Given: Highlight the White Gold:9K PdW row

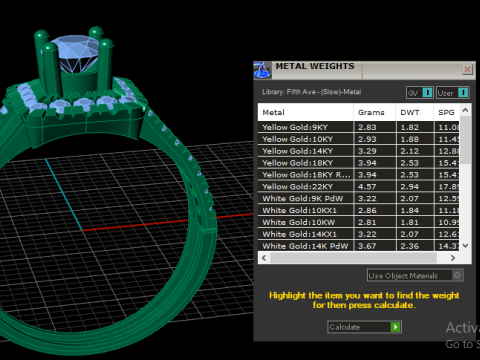Looking at the screenshot, I should tap(358, 198).
